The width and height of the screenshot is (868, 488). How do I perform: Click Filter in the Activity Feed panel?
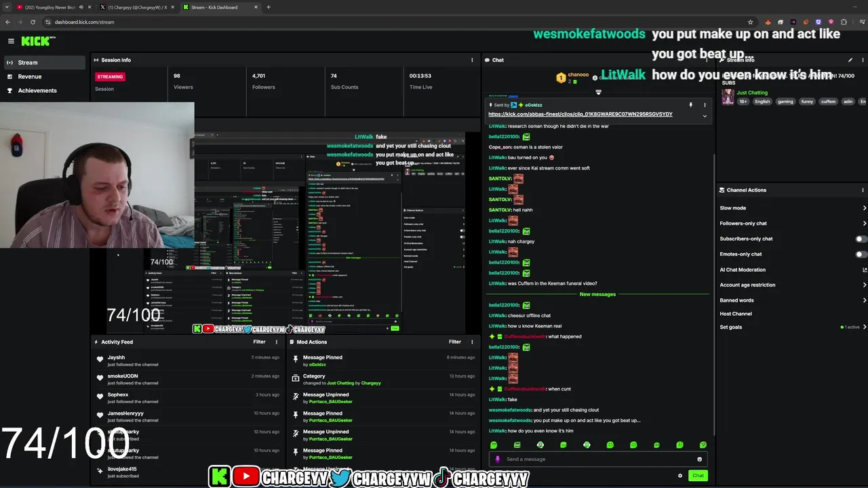click(259, 342)
